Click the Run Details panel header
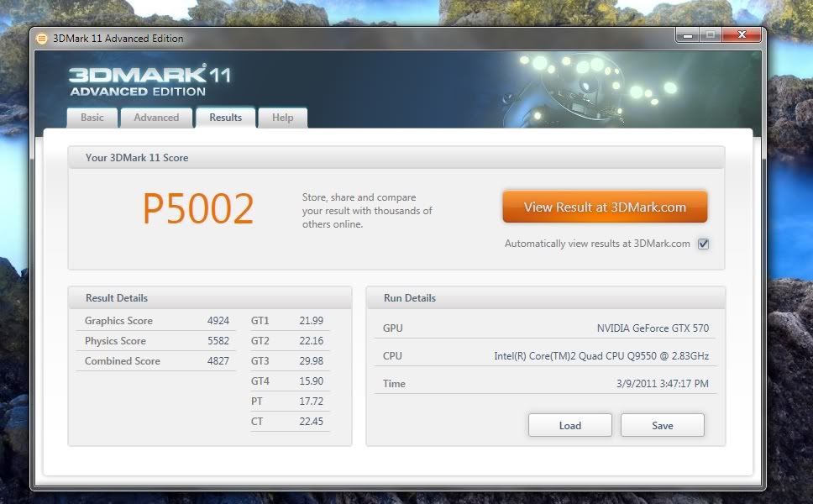The height and width of the screenshot is (504, 813). (545, 298)
